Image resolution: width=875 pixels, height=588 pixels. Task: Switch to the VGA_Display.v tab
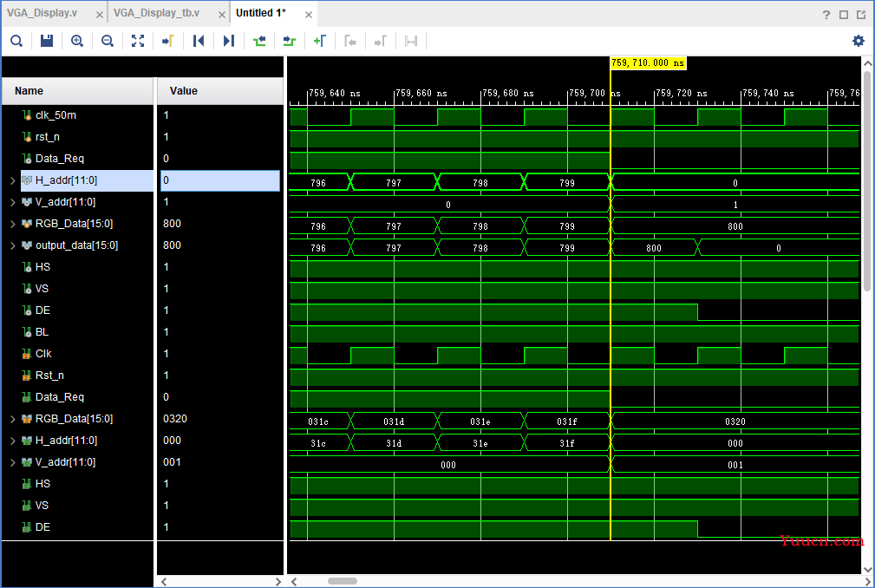click(x=42, y=13)
